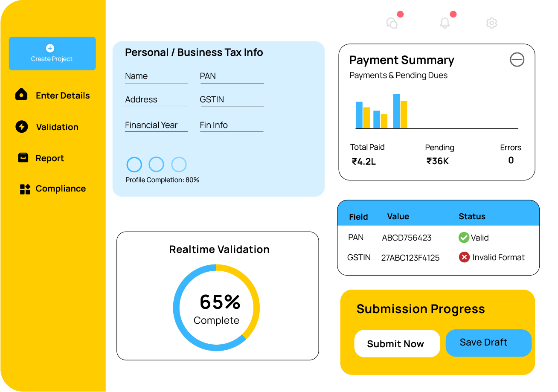Open the Financial Year selector

[x=156, y=125]
